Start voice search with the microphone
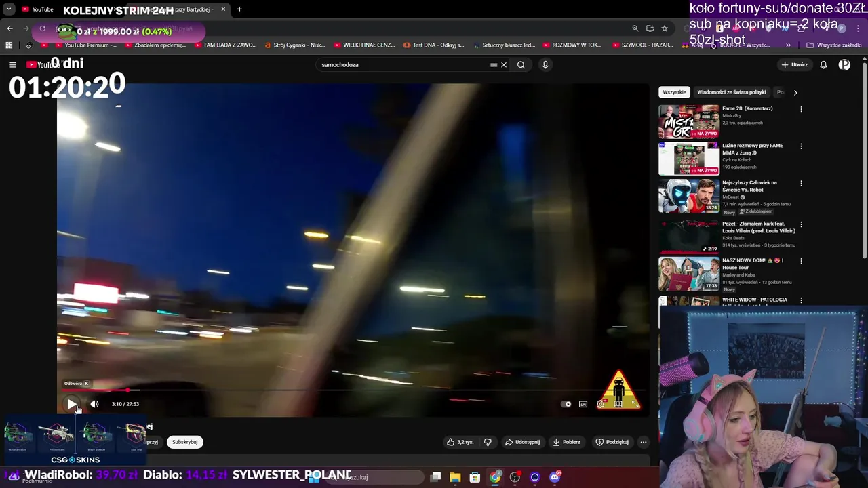This screenshot has width=868, height=488. [545, 65]
